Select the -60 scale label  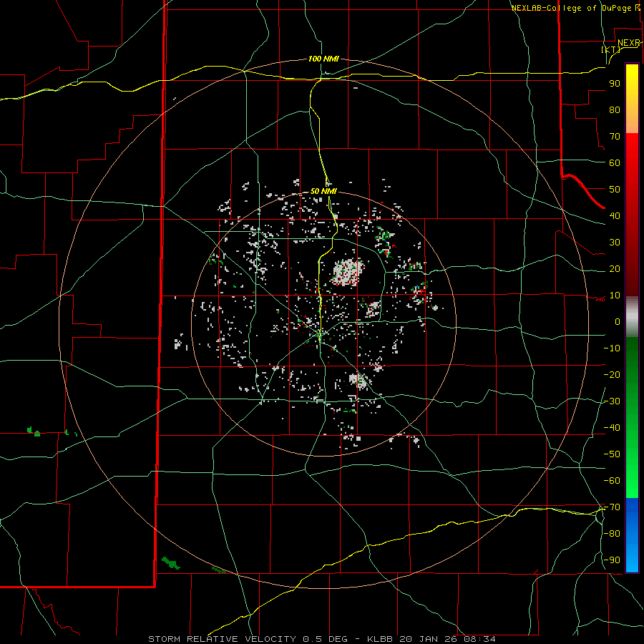click(612, 481)
